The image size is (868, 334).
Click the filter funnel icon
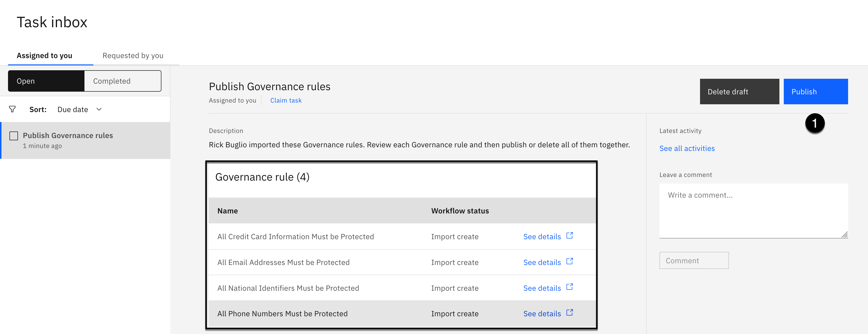(12, 109)
